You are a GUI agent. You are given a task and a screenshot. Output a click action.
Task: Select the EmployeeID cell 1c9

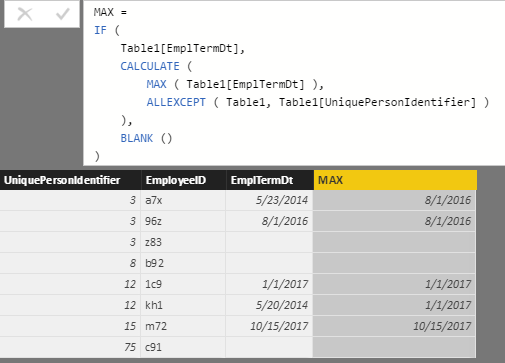183,284
